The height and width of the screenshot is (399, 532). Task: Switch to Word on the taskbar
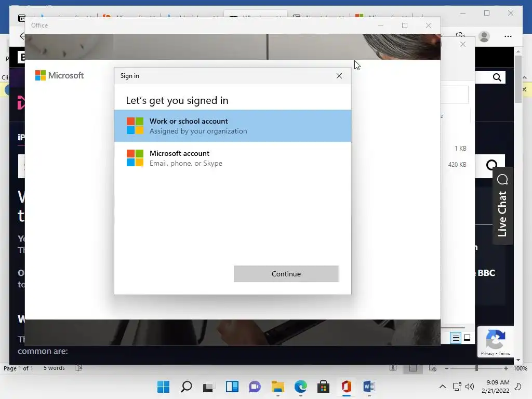(369, 387)
